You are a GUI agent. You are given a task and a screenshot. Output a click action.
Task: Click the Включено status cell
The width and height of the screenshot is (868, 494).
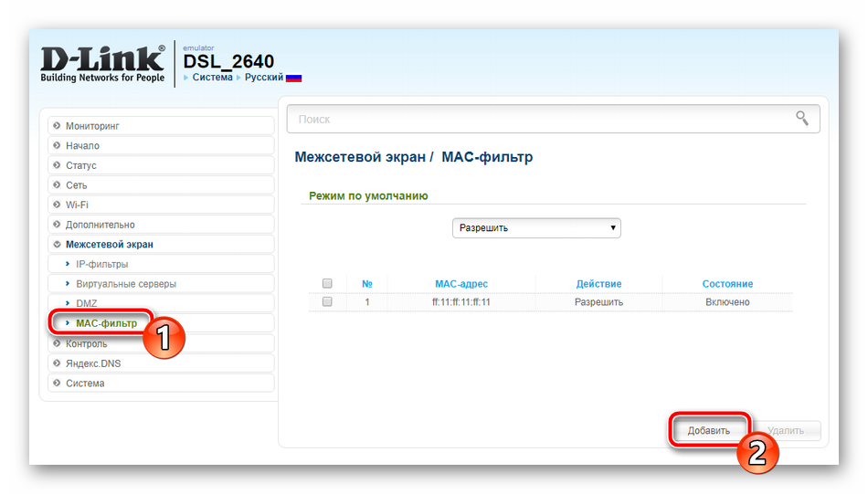coord(727,302)
